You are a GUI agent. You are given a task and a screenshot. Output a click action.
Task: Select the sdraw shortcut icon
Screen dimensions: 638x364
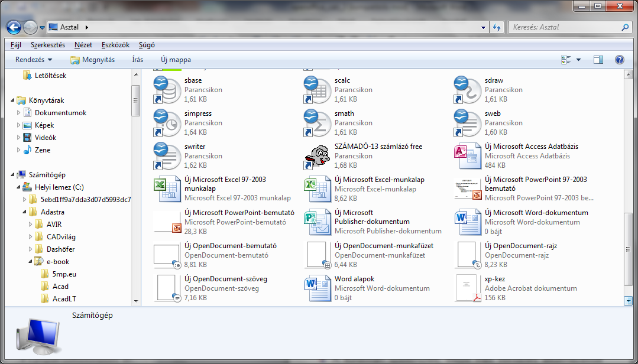point(467,89)
